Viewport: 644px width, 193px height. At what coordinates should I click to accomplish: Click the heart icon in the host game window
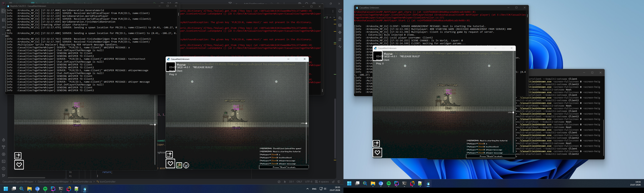coord(19,165)
